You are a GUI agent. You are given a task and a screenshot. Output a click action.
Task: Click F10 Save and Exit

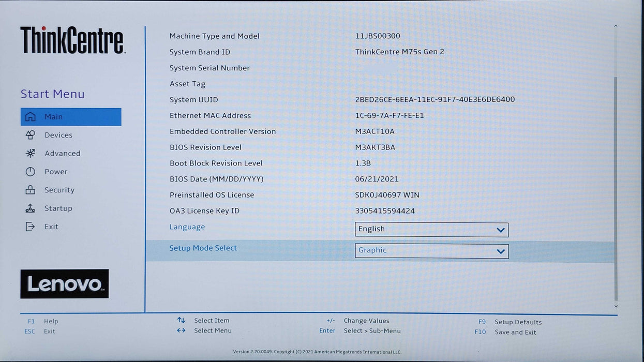[505, 332]
